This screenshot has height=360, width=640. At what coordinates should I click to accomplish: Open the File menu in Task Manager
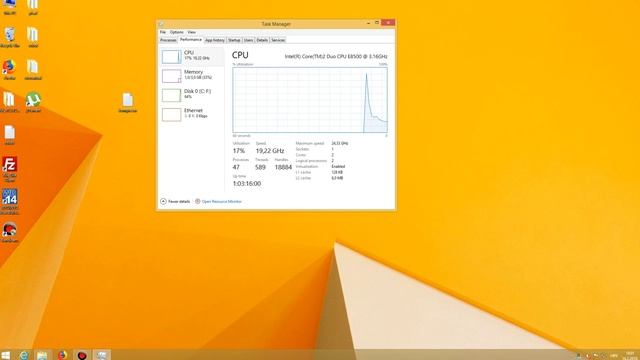pyautogui.click(x=163, y=32)
